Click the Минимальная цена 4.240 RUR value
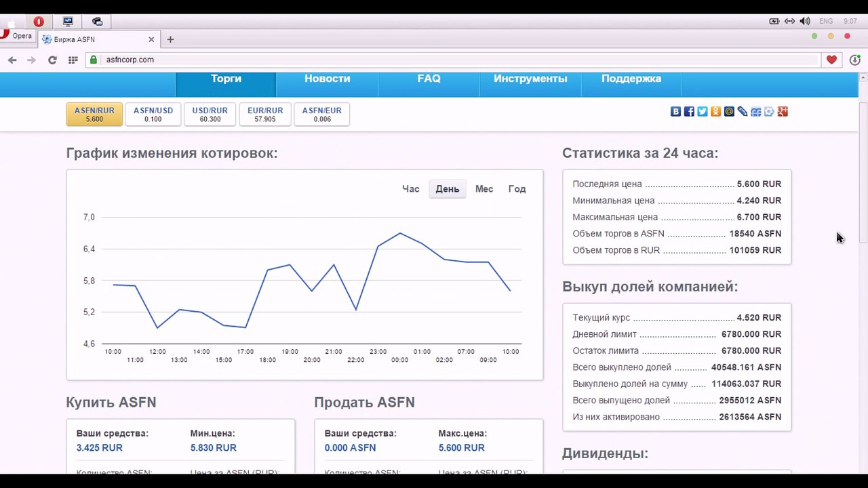The height and width of the screenshot is (488, 868). pyautogui.click(x=759, y=201)
